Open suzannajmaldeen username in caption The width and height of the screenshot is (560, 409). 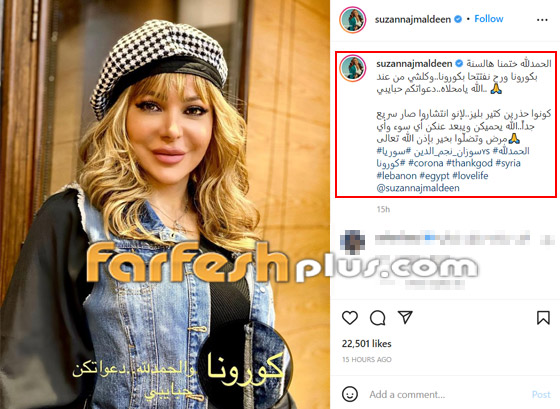pyautogui.click(x=414, y=64)
